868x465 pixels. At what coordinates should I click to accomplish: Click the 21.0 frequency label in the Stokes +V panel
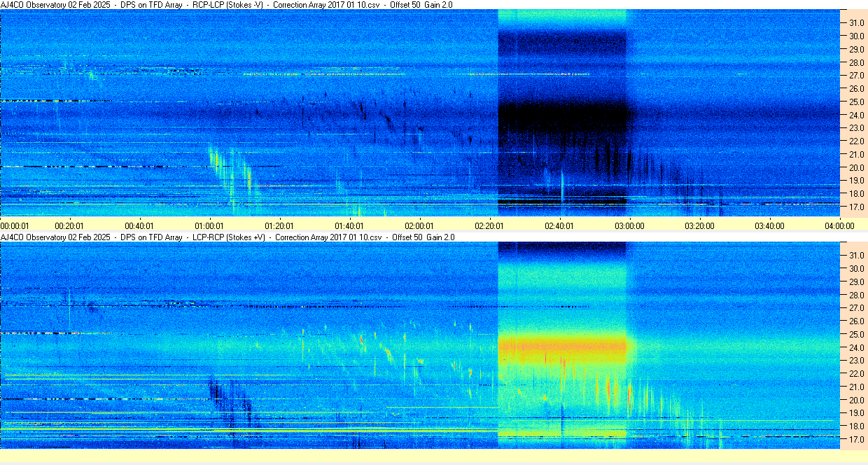(x=856, y=387)
